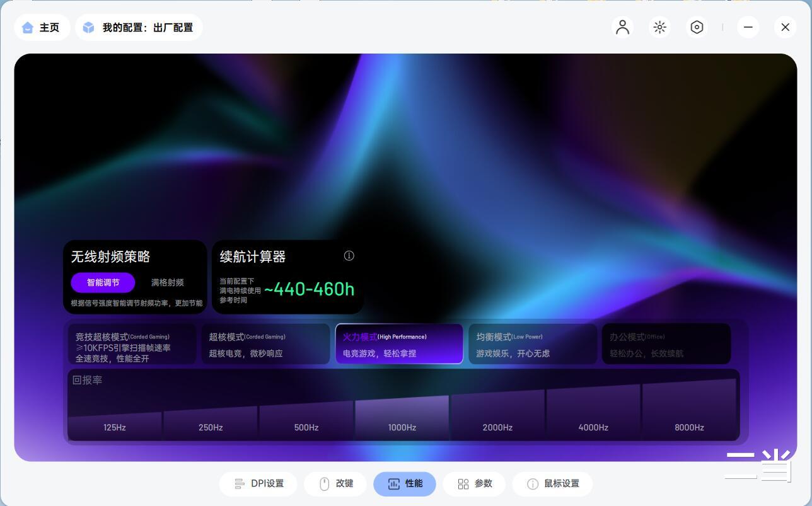Click the theme brightness sun icon

pos(659,27)
